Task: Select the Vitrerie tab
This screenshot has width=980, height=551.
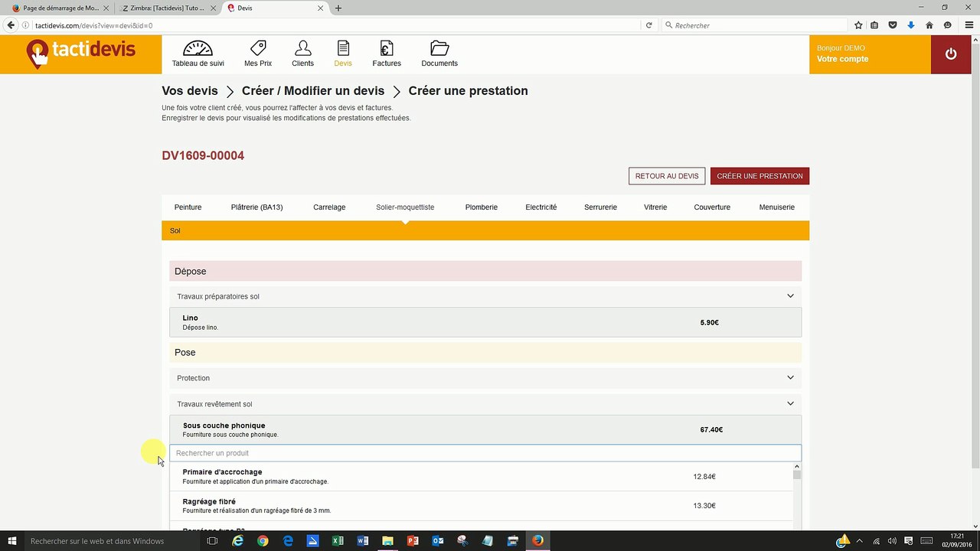Action: pos(655,207)
